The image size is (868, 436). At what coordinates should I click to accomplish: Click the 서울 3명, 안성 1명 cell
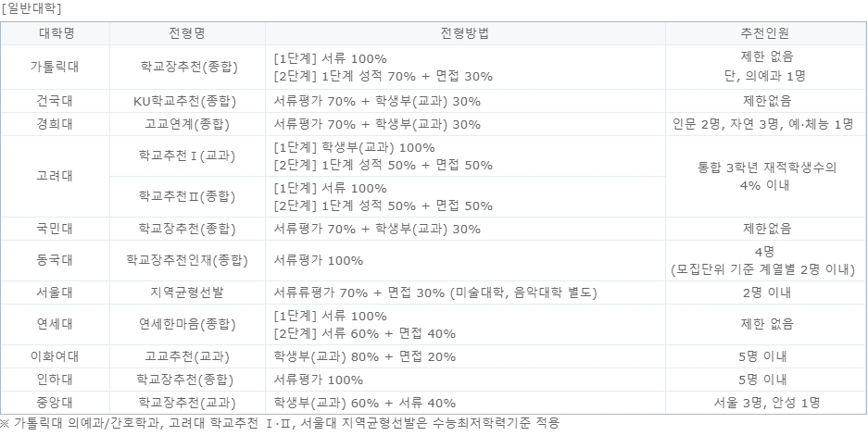(x=766, y=403)
